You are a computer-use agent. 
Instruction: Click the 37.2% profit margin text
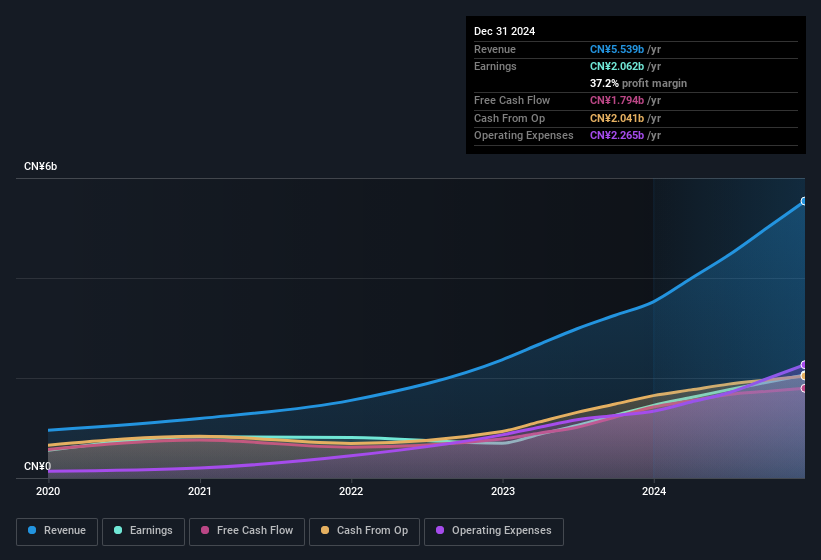click(638, 83)
